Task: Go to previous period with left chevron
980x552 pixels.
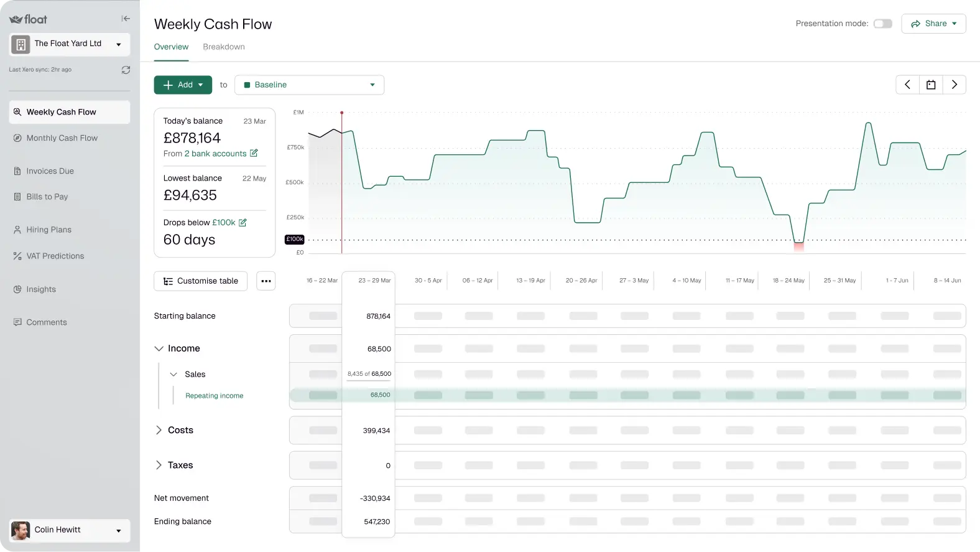Action: tap(907, 85)
